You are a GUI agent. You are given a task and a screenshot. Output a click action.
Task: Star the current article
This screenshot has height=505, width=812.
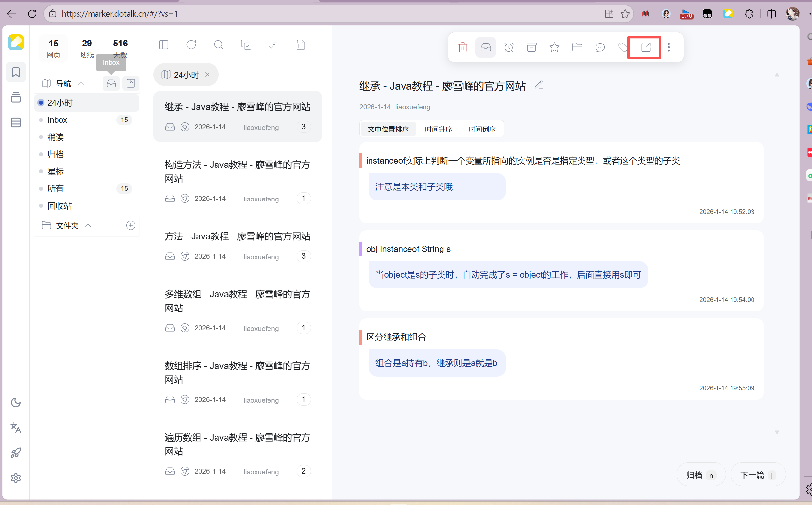(x=554, y=47)
